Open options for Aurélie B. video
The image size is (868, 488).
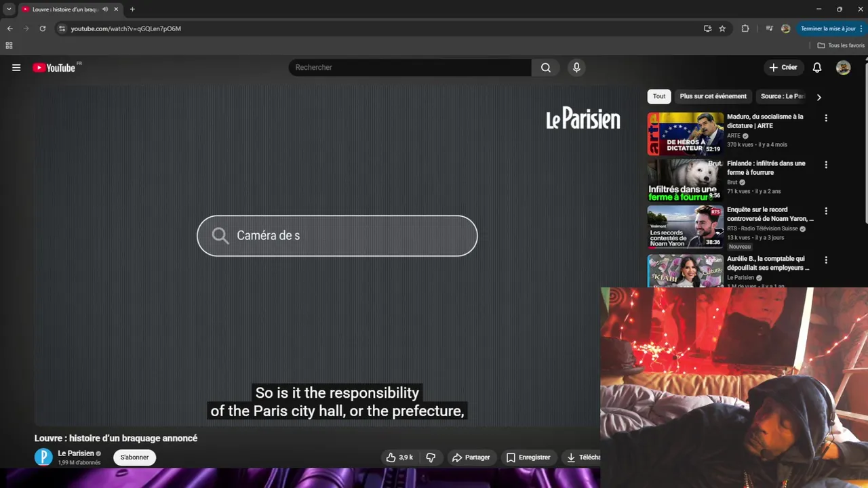[x=826, y=260]
